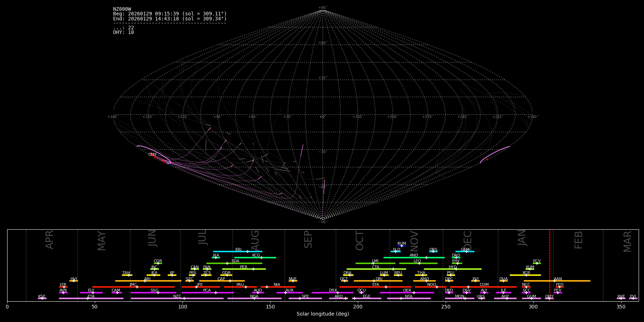The width and height of the screenshot is (644, 322).
Task: Click the MON shower label
Action: [x=459, y=297]
